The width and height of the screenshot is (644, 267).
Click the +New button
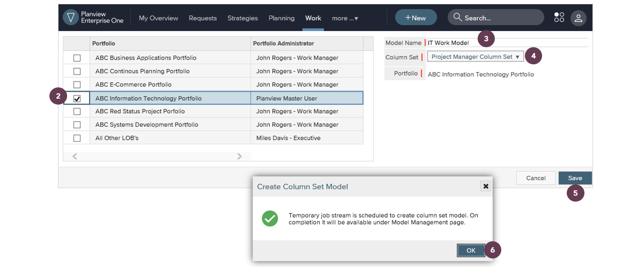pyautogui.click(x=416, y=18)
